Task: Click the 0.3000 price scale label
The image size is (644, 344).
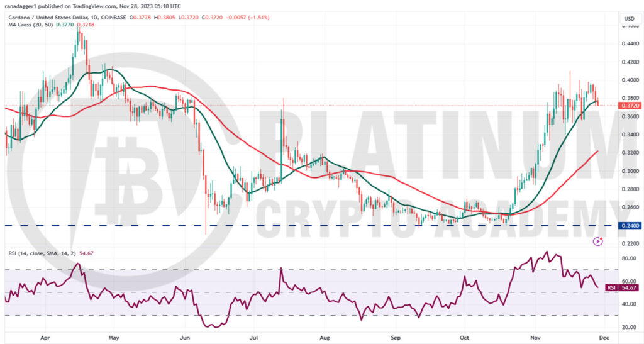Action: pos(630,171)
